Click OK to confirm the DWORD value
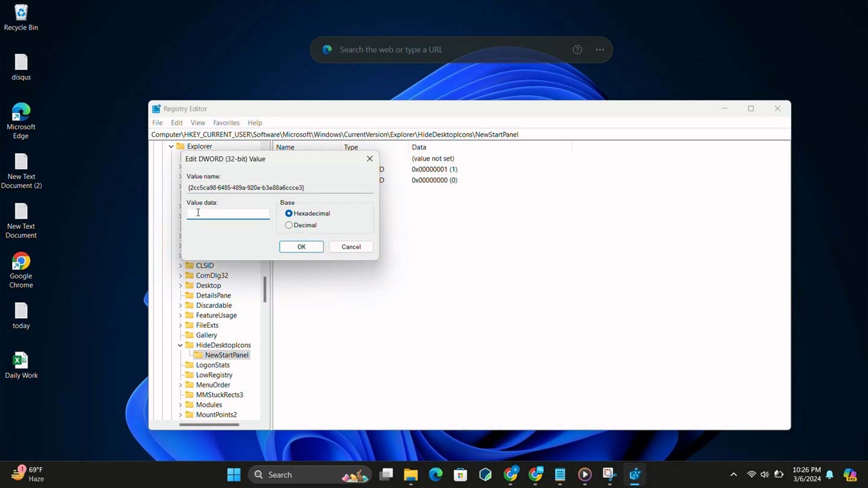868x488 pixels. coord(301,246)
